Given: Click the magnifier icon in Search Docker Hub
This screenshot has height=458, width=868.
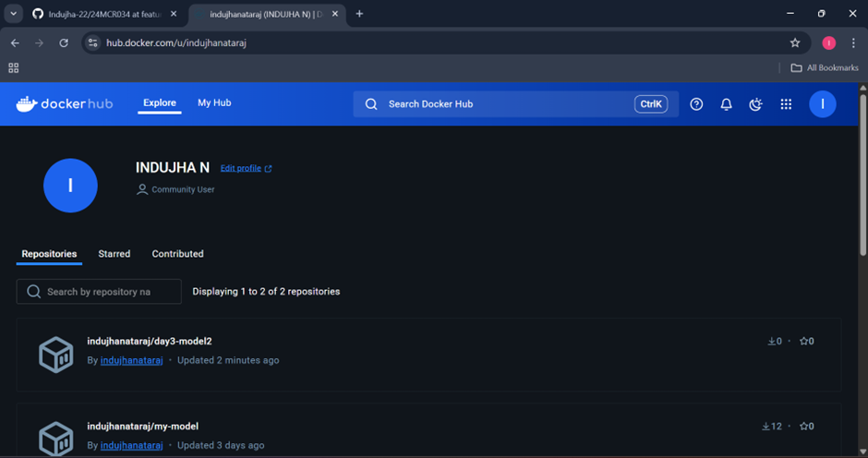Looking at the screenshot, I should tap(371, 104).
